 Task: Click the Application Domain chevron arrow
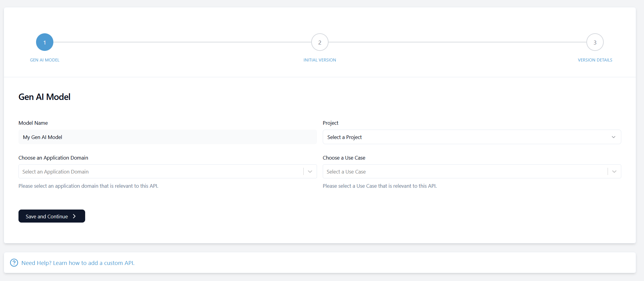point(310,171)
